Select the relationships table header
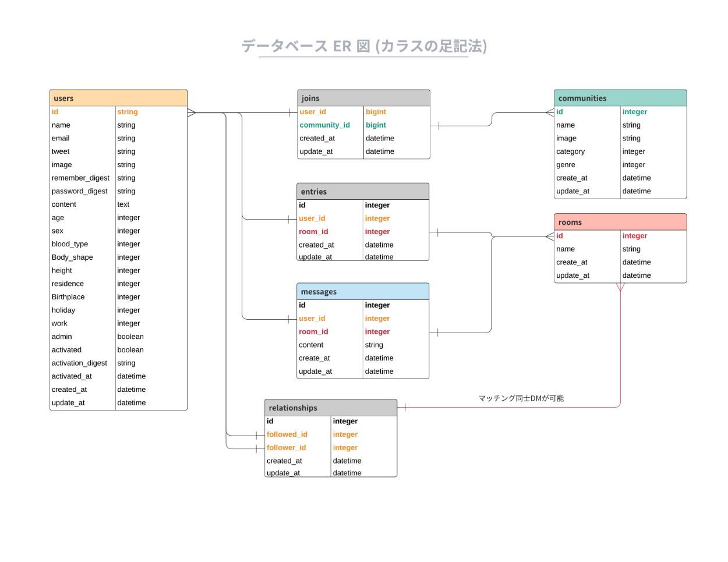Image resolution: width=728 pixels, height=562 pixels. point(330,408)
